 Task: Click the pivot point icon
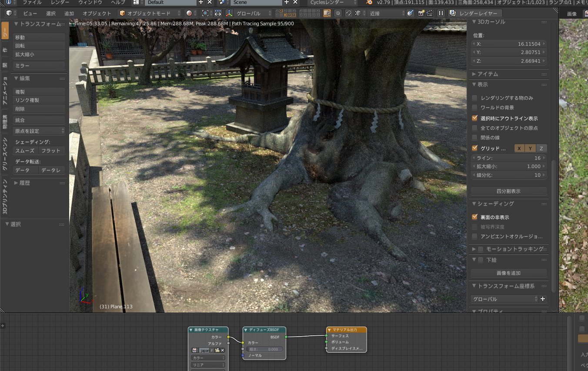[x=206, y=13]
